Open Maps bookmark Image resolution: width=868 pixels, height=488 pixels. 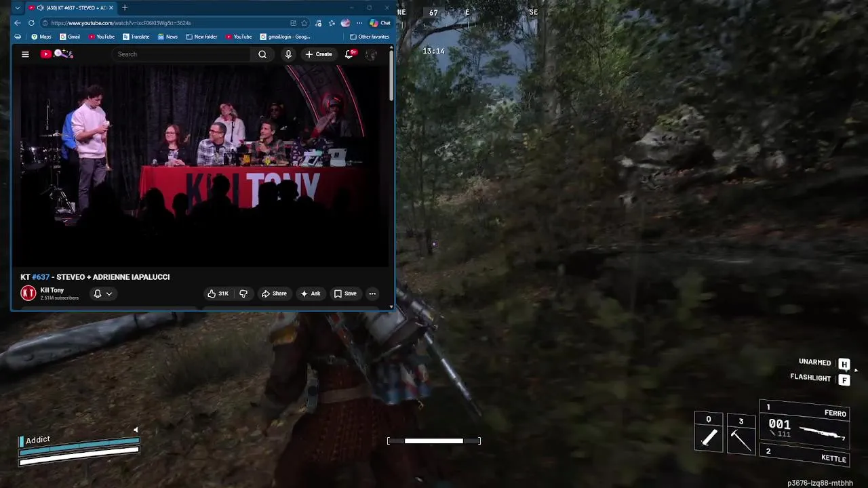pyautogui.click(x=41, y=37)
